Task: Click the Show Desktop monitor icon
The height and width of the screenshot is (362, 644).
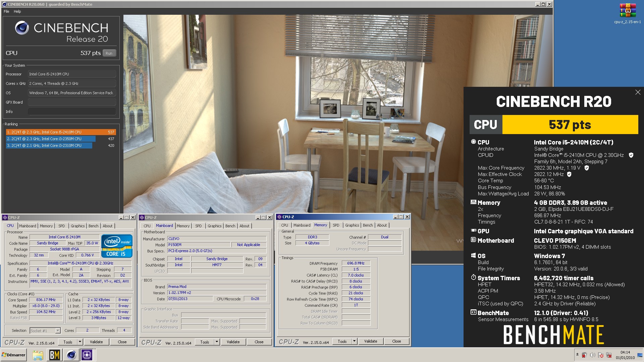Action: pyautogui.click(x=640, y=355)
